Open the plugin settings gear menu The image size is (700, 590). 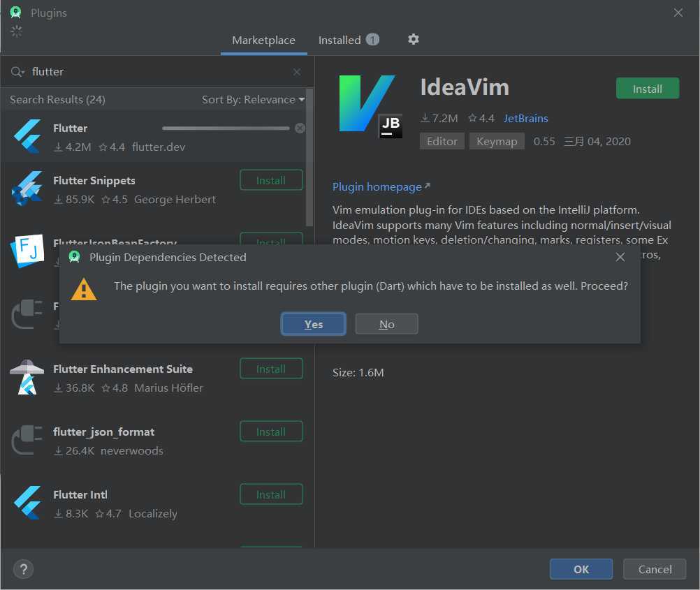click(x=414, y=39)
